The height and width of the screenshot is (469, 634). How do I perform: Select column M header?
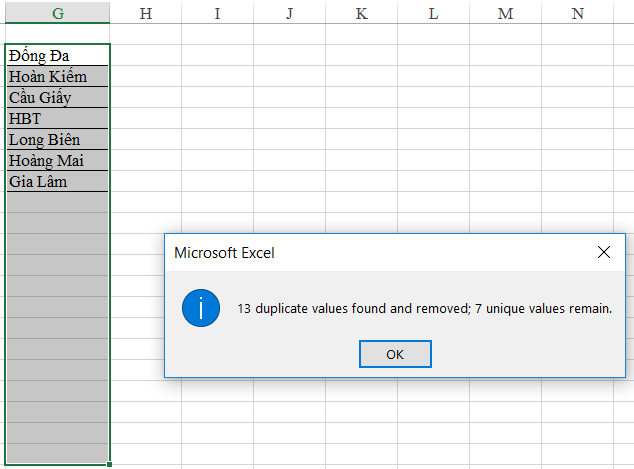(505, 12)
